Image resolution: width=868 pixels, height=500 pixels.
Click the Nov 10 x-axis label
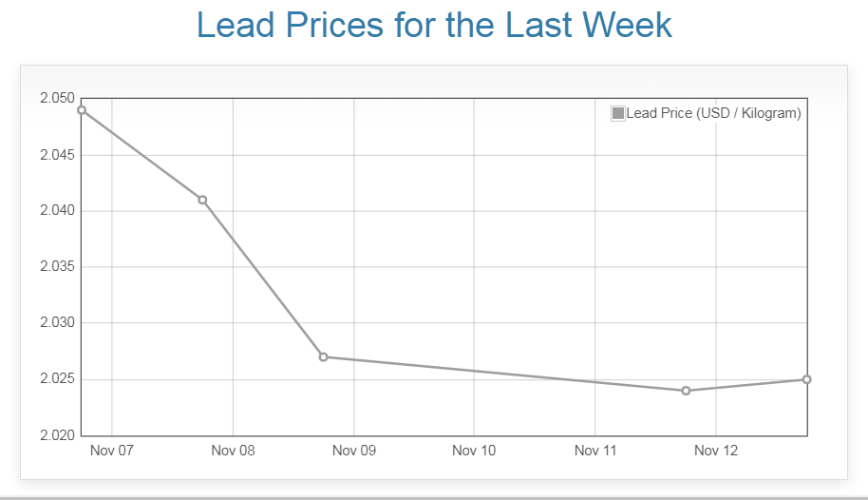pos(475,451)
